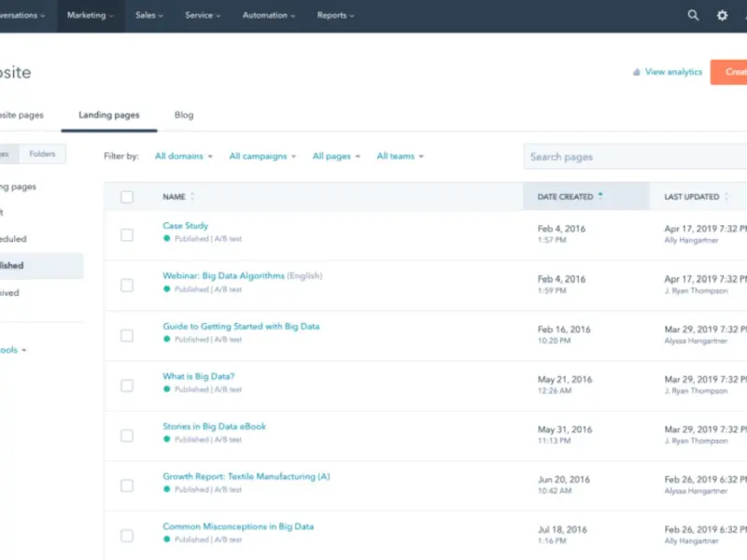Tick the select-all checkbox in table header
The image size is (747, 560).
127,197
